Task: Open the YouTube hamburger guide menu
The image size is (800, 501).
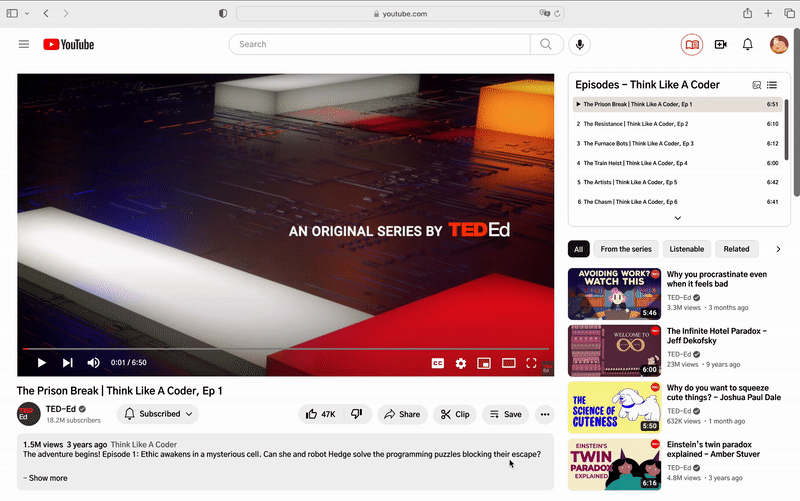Action: pos(24,44)
